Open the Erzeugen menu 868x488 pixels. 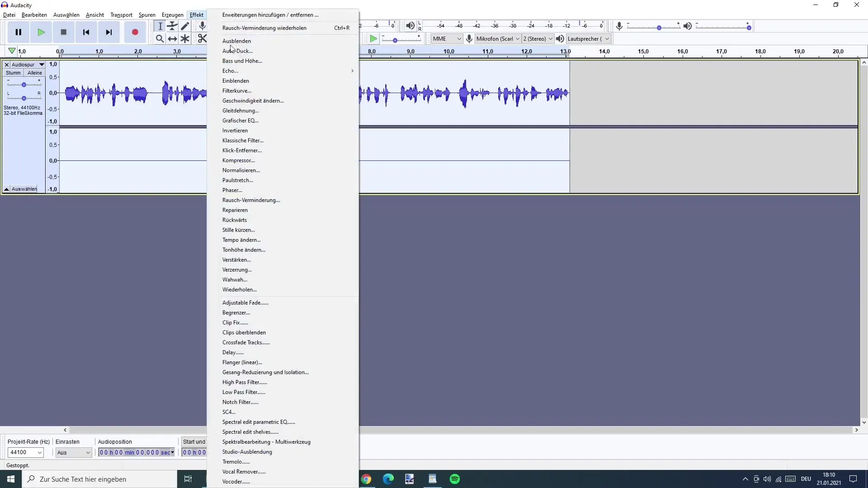coord(173,15)
